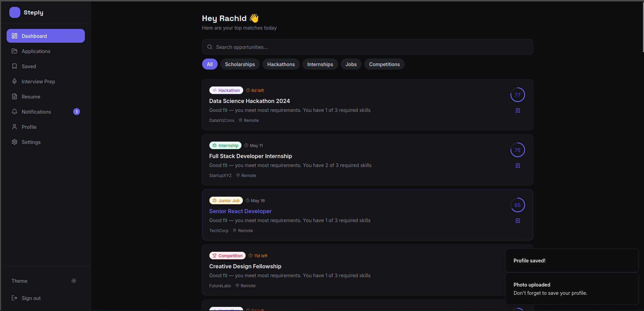Click the Interview Prep microphone icon
Image resolution: width=644 pixels, height=311 pixels.
(x=14, y=81)
